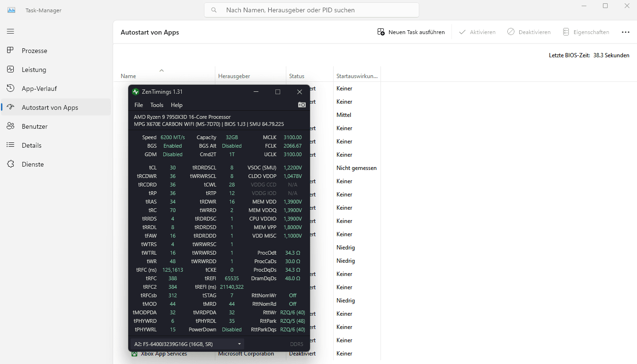Open the ZenTimings File menu

(139, 105)
